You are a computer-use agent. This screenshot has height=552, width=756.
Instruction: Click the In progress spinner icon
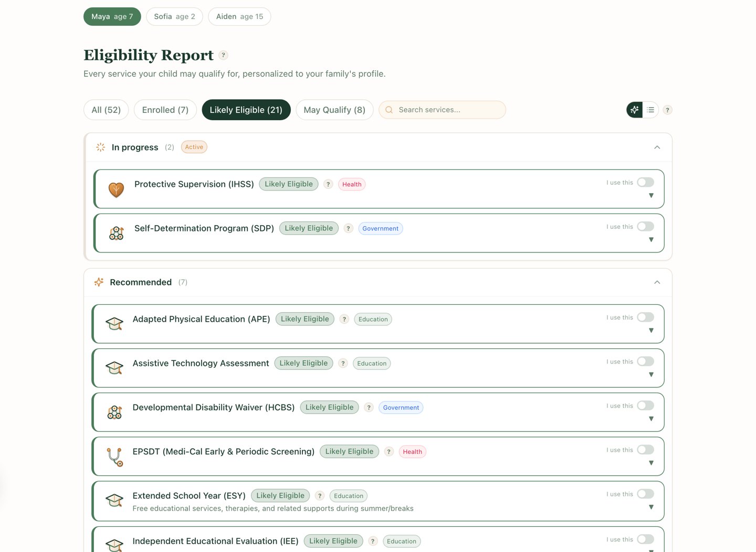click(101, 147)
